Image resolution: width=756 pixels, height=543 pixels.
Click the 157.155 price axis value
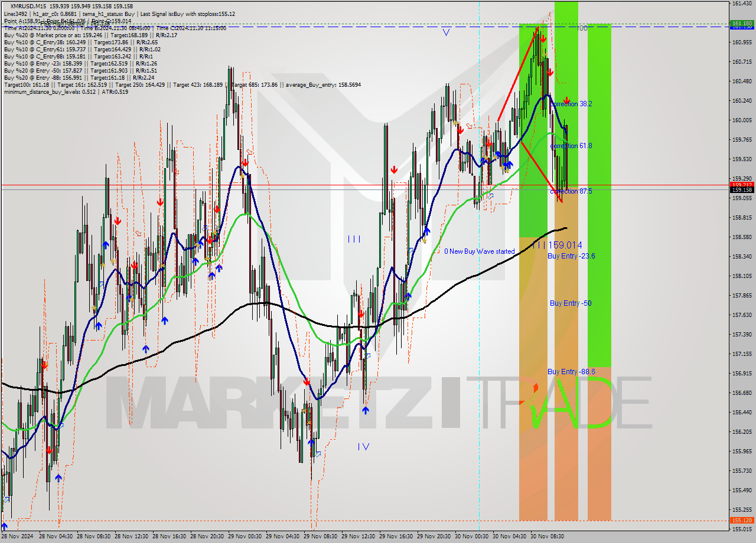742,354
